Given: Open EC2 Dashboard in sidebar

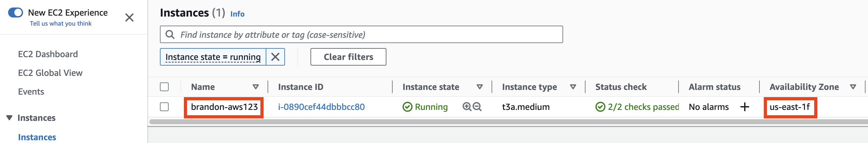Looking at the screenshot, I should tap(48, 54).
